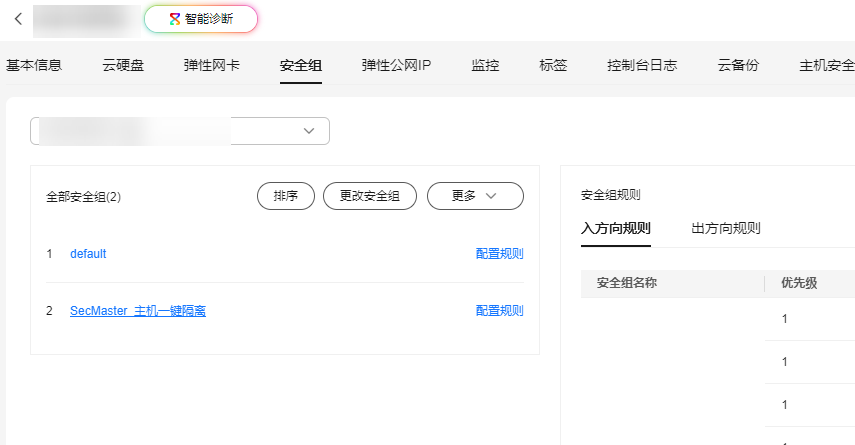Image resolution: width=855 pixels, height=445 pixels.
Task: Open the 弹性网卡 tab
Action: [211, 66]
